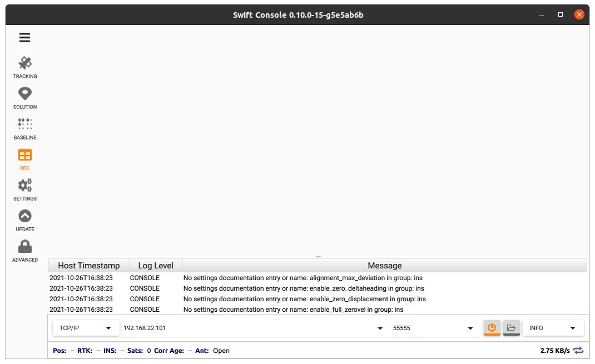Click the Pos status label
Image resolution: width=595 pixels, height=364 pixels.
(x=59, y=351)
